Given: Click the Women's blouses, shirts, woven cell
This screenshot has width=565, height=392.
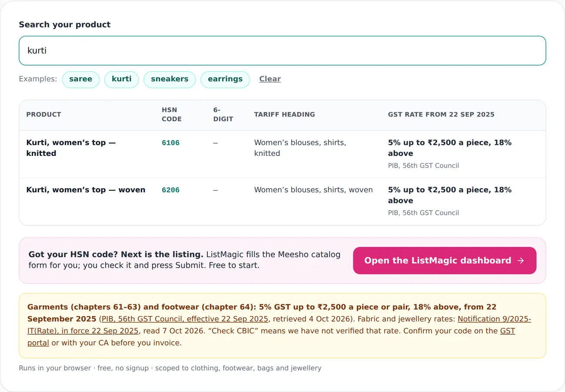Looking at the screenshot, I should 313,190.
